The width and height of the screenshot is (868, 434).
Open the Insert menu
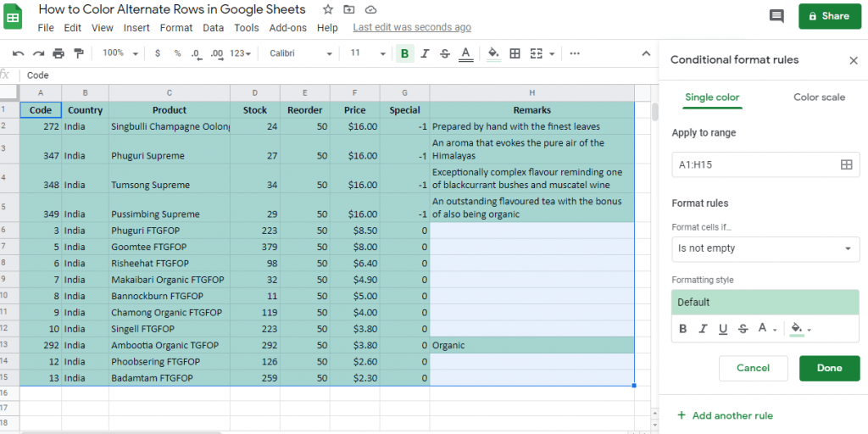[x=136, y=28]
